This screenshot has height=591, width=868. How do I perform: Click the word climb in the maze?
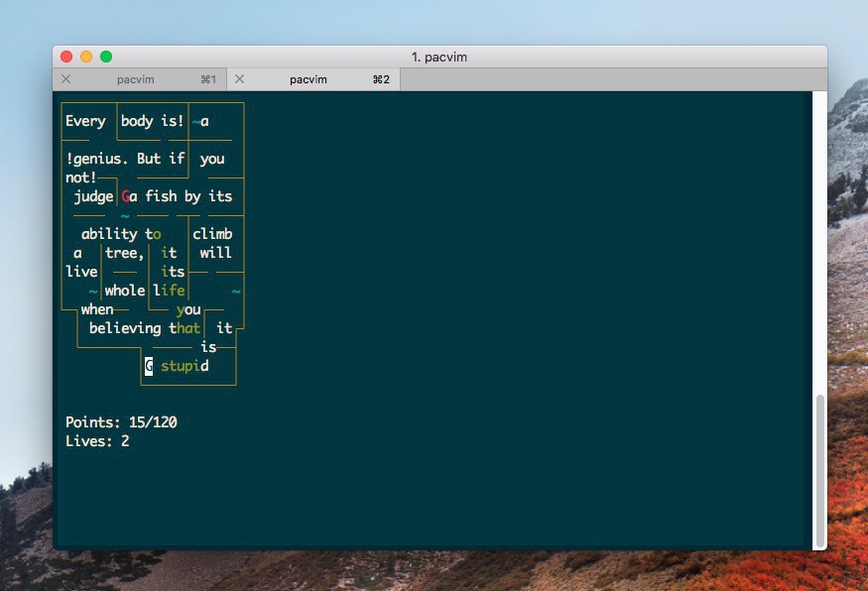(x=212, y=234)
